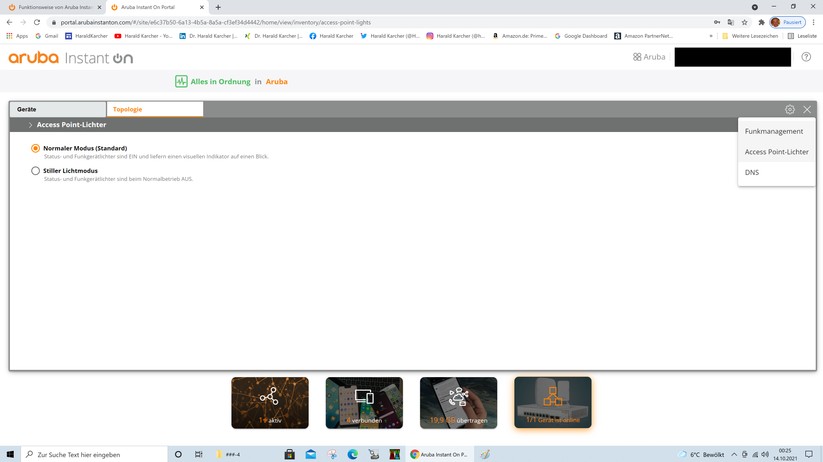Select Access Point-Lichter in settings menu
This screenshot has width=823, height=462.
(x=777, y=152)
